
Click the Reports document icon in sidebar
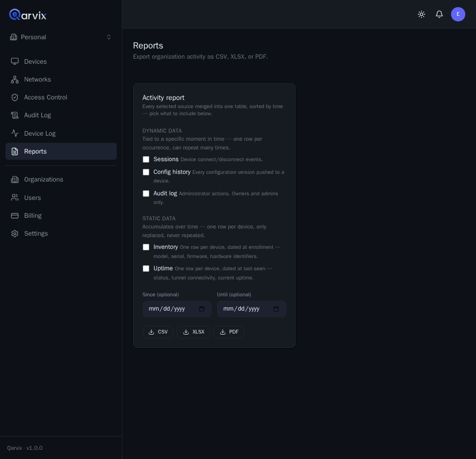click(15, 151)
